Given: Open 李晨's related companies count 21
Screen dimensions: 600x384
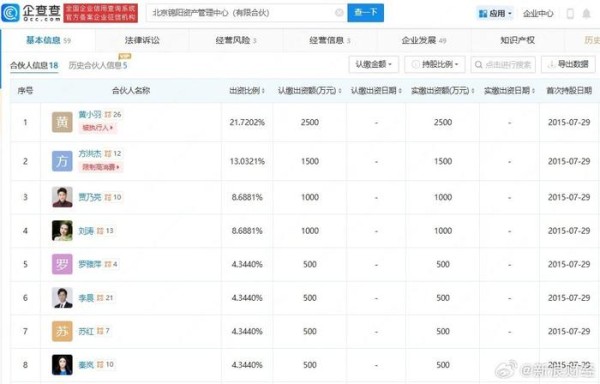Looking at the screenshot, I should [106, 298].
